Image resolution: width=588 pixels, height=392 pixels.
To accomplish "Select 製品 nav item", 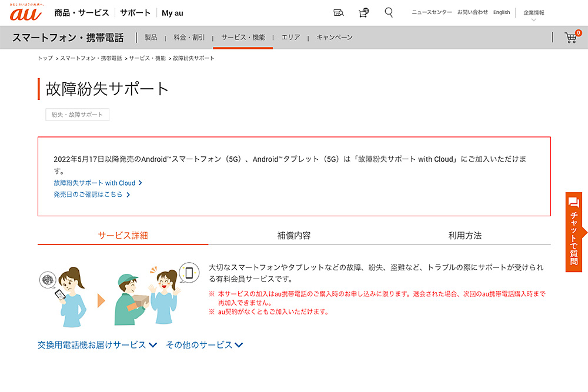I will coord(151,37).
